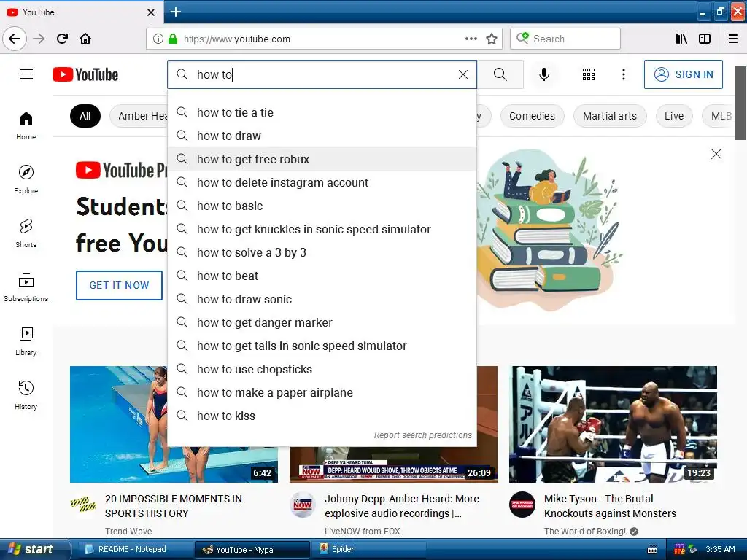Pick 'how to get knuckles in sonic speed simulator'

pyautogui.click(x=322, y=229)
